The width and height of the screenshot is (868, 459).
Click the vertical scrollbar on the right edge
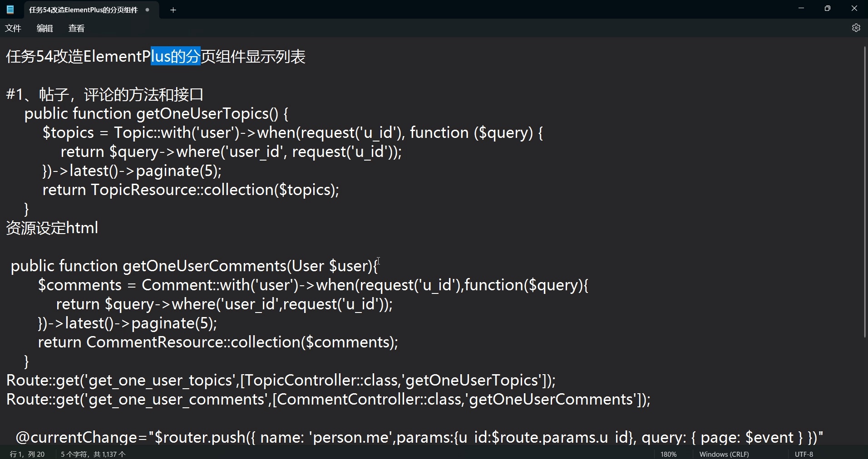point(864,190)
